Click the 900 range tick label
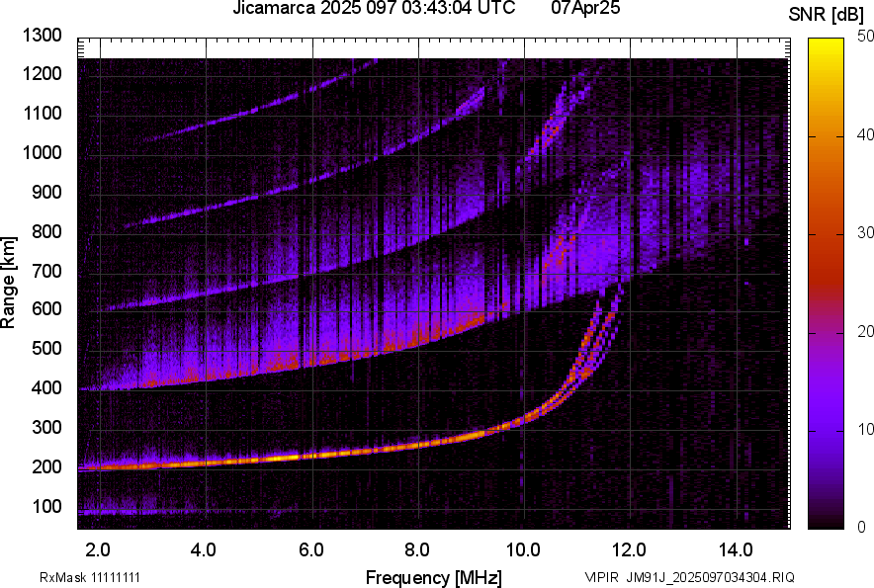The width and height of the screenshot is (874, 588). click(x=46, y=192)
